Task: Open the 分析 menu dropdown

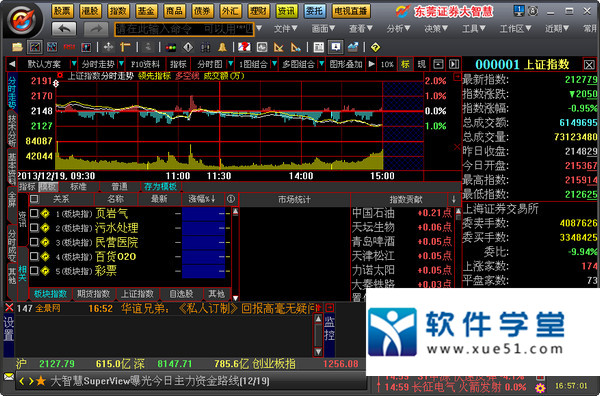Action: (398, 28)
